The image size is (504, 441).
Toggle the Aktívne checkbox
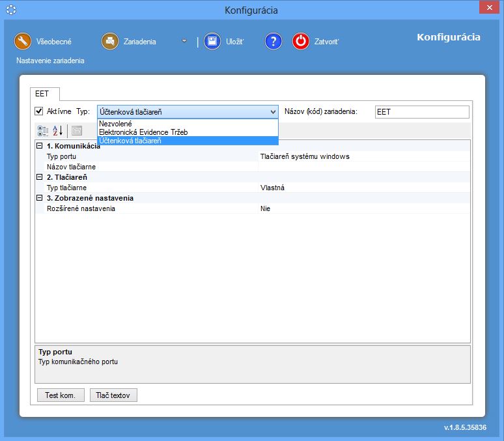click(x=39, y=111)
